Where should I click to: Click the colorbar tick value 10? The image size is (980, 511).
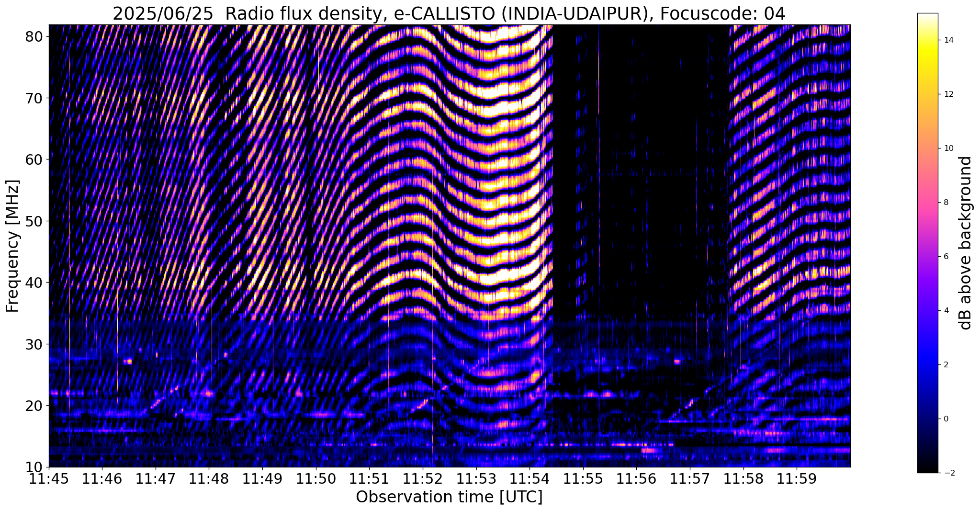click(948, 148)
